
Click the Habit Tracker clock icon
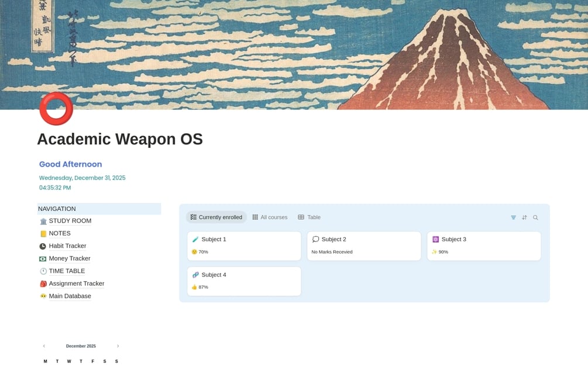point(43,247)
